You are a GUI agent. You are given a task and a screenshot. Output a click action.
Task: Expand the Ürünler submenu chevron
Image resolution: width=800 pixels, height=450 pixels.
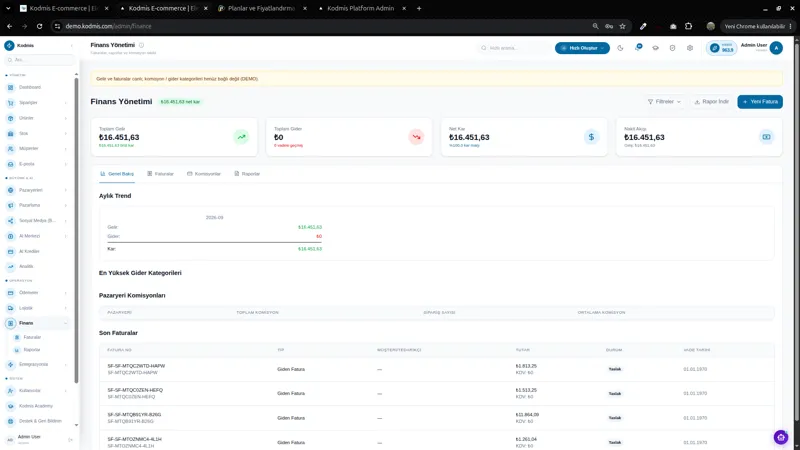[x=65, y=118]
